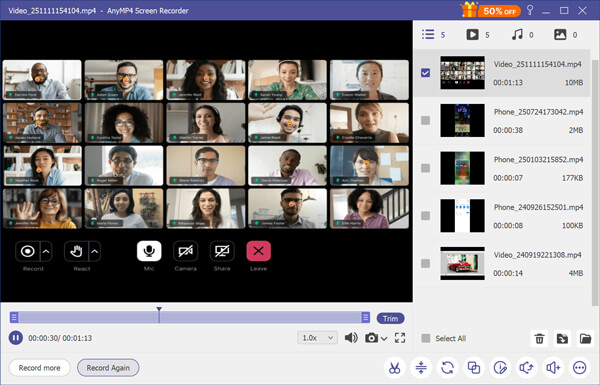Viewport: 600px width, 385px height.
Task: Check the Select All box
Action: [x=425, y=338]
